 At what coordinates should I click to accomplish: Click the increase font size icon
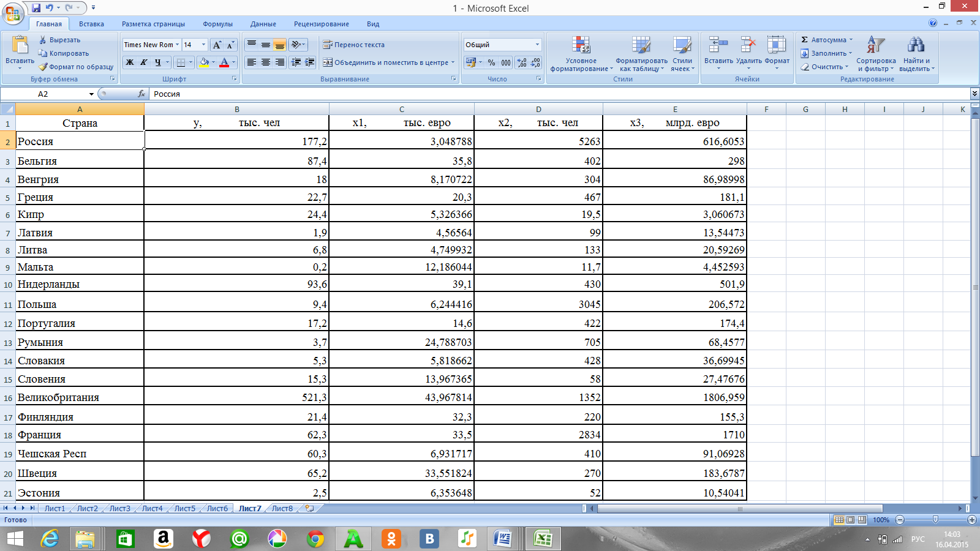[217, 45]
